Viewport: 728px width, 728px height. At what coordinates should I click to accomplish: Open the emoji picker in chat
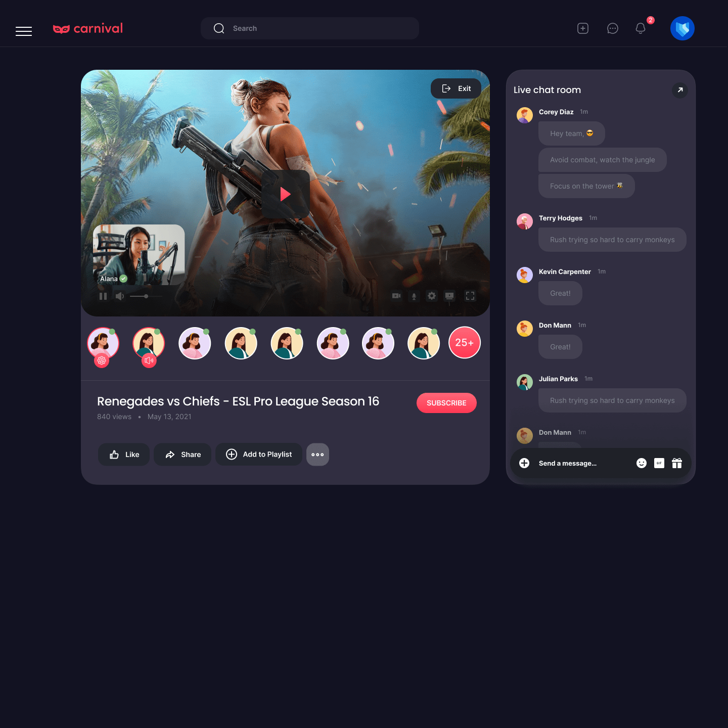tap(641, 463)
